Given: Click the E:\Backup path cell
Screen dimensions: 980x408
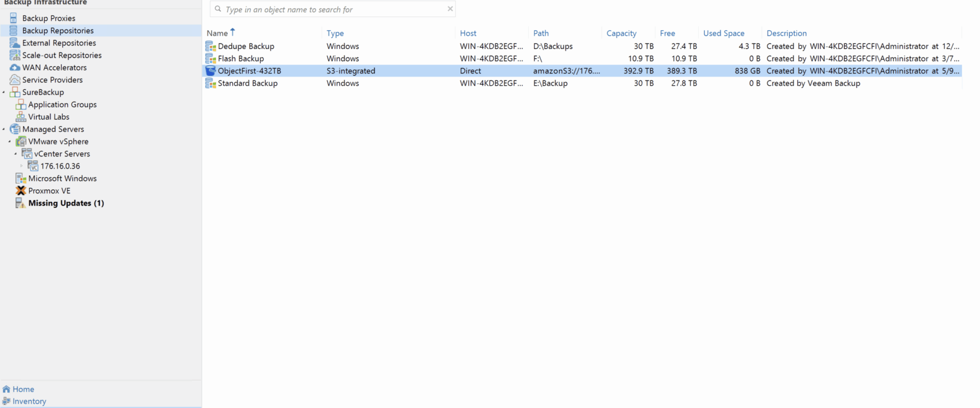Looking at the screenshot, I should 551,83.
